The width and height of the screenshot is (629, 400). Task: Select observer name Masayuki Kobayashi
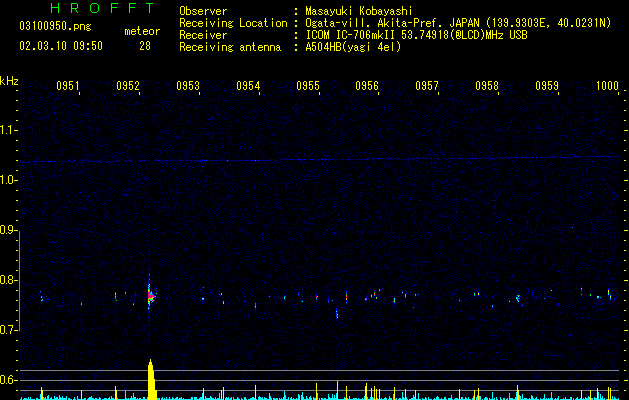pos(359,11)
